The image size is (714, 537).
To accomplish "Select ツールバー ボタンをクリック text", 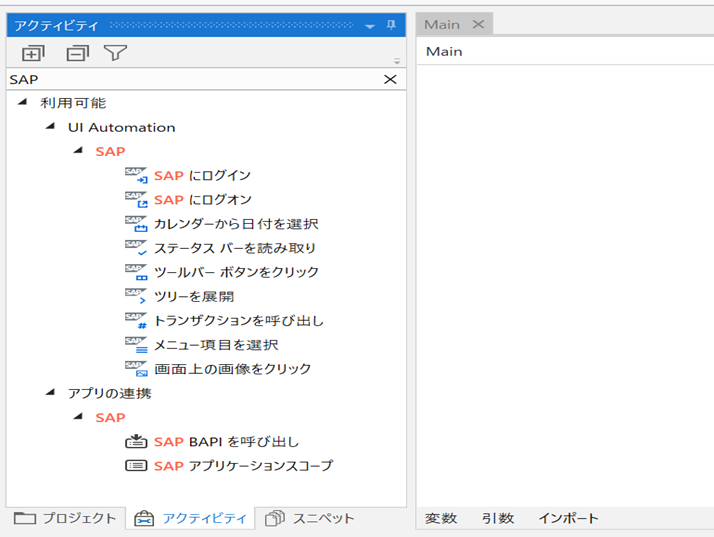I will 236,272.
